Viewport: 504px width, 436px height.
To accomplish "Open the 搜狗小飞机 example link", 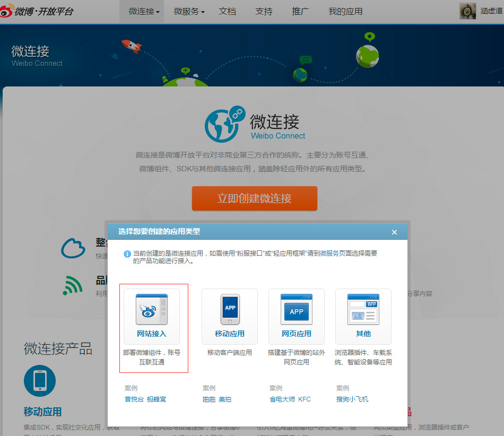I will point(352,399).
